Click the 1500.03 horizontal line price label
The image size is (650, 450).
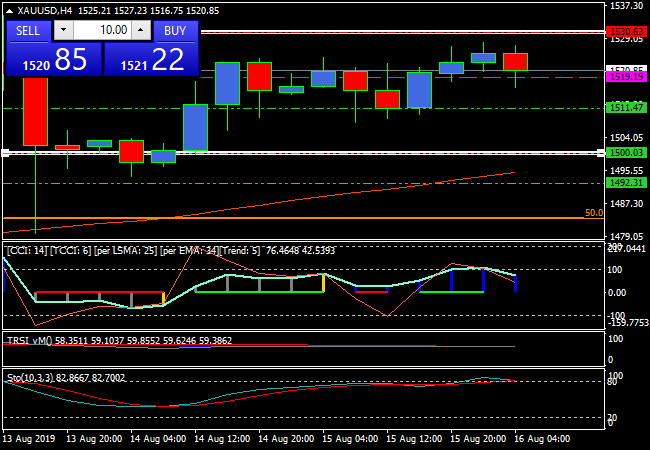click(x=625, y=152)
